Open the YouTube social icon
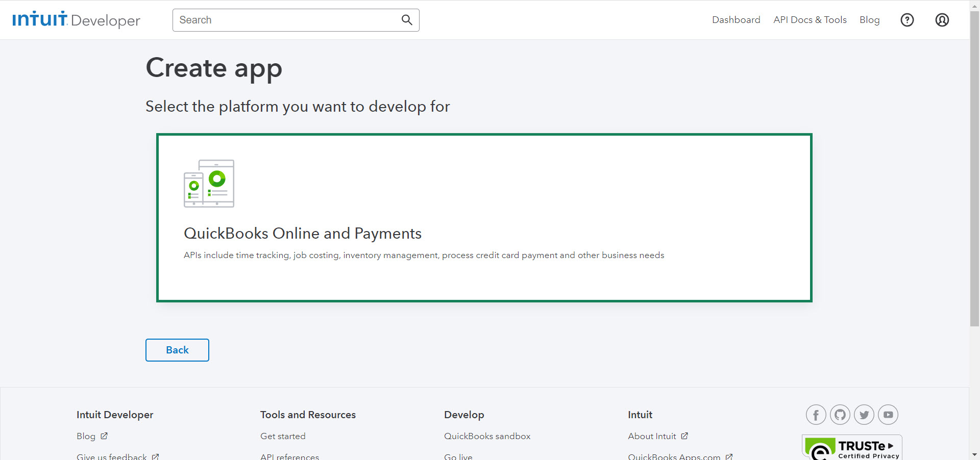This screenshot has height=460, width=980. tap(888, 415)
